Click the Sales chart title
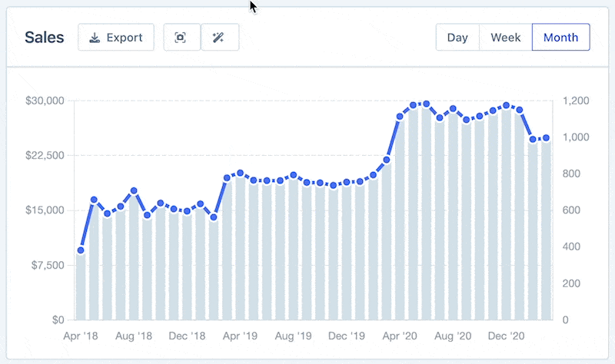Viewport: 615px width, 364px height. [x=45, y=38]
